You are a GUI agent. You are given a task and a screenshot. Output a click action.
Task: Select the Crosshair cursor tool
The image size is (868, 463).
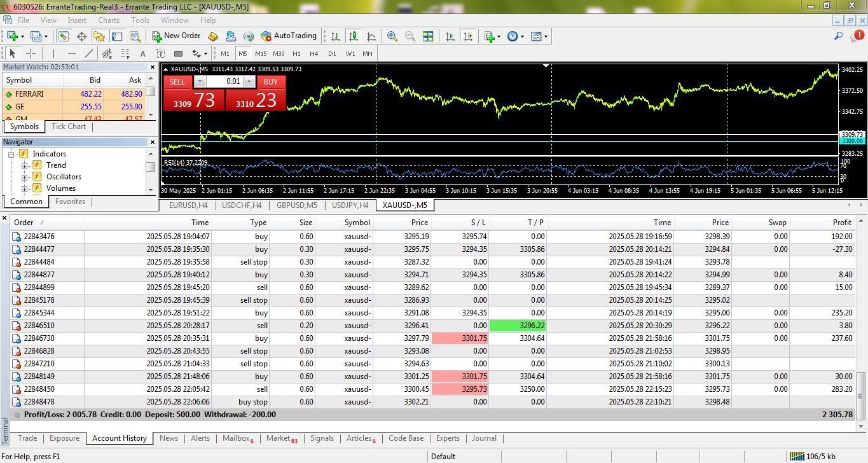pyautogui.click(x=31, y=53)
